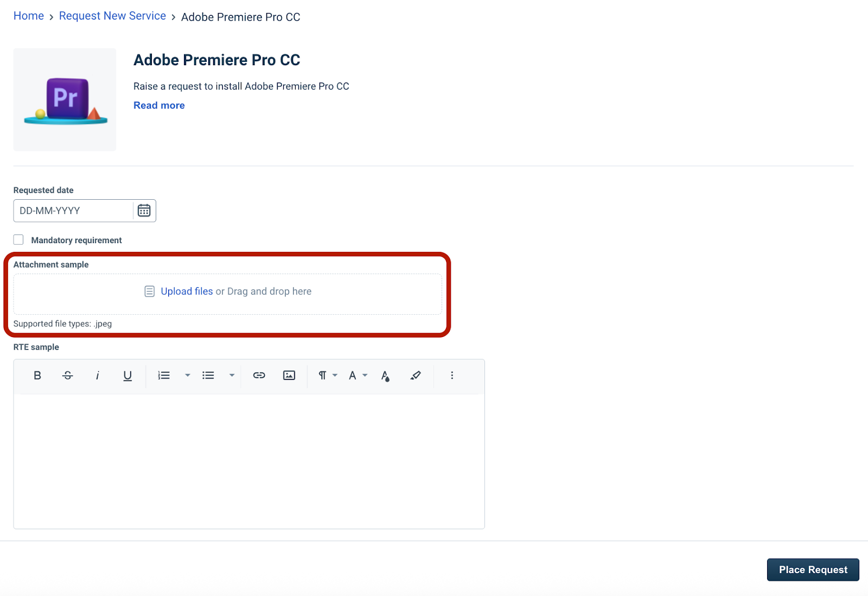The image size is (868, 596).
Task: Apply strikethrough formatting
Action: pyautogui.click(x=68, y=375)
